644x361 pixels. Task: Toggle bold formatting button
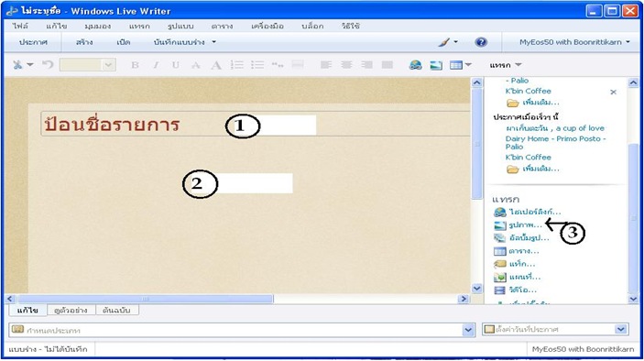[135, 65]
